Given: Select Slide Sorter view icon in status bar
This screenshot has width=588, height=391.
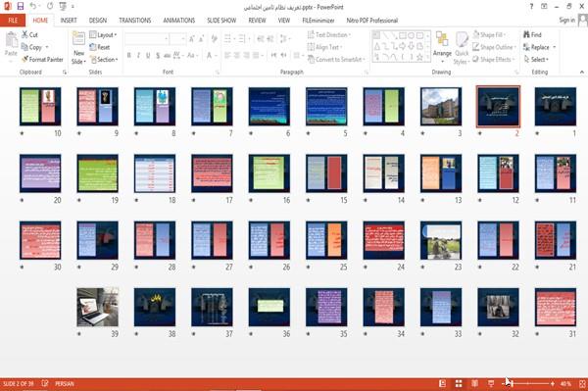Looking at the screenshot, I should pos(459,383).
